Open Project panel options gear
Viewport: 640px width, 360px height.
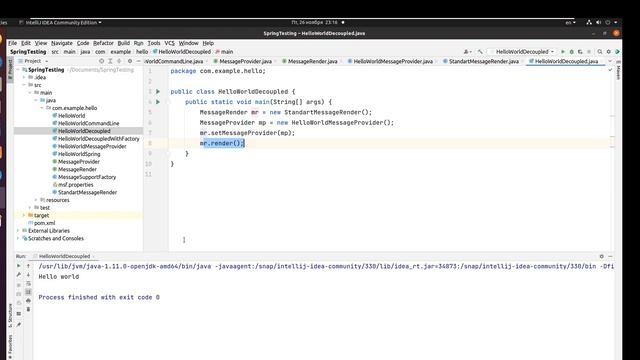coord(130,61)
